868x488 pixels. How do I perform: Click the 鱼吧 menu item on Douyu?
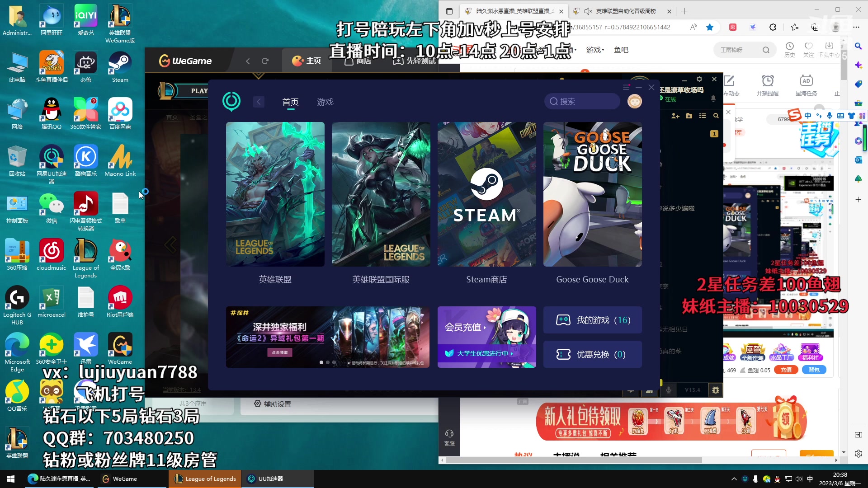click(x=621, y=50)
